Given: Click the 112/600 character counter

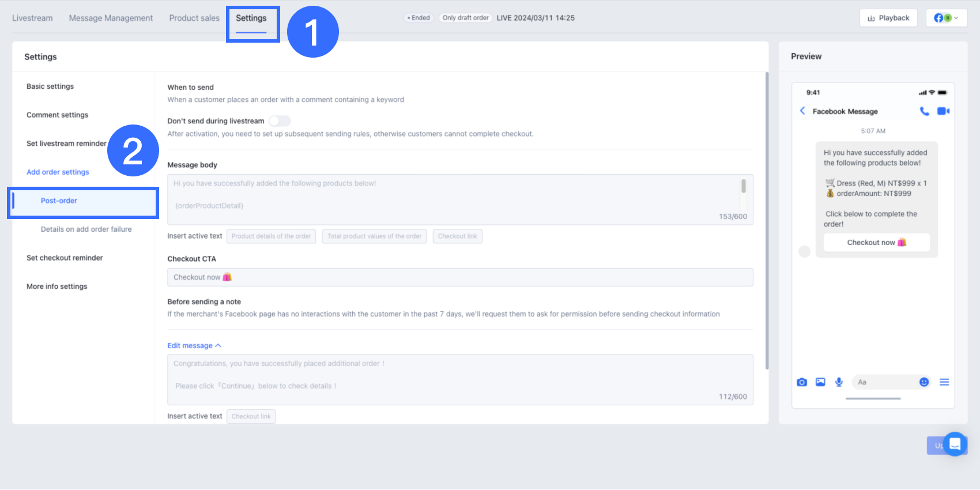Looking at the screenshot, I should (x=733, y=397).
